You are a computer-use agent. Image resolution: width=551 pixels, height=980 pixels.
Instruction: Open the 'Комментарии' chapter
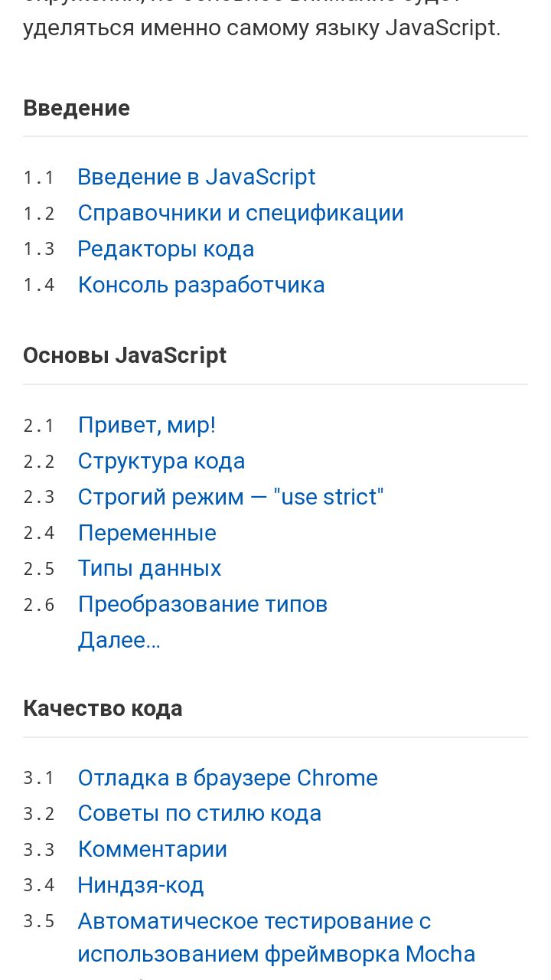click(x=152, y=849)
